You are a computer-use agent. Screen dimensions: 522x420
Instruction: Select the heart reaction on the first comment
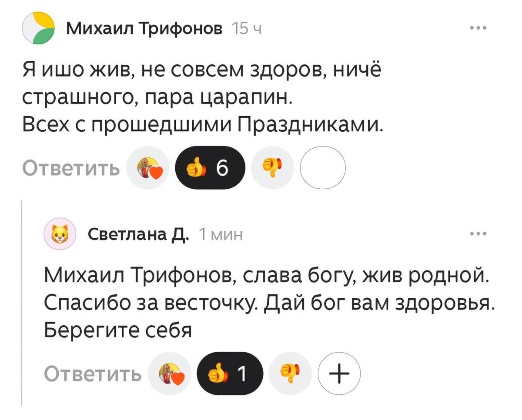click(x=148, y=167)
